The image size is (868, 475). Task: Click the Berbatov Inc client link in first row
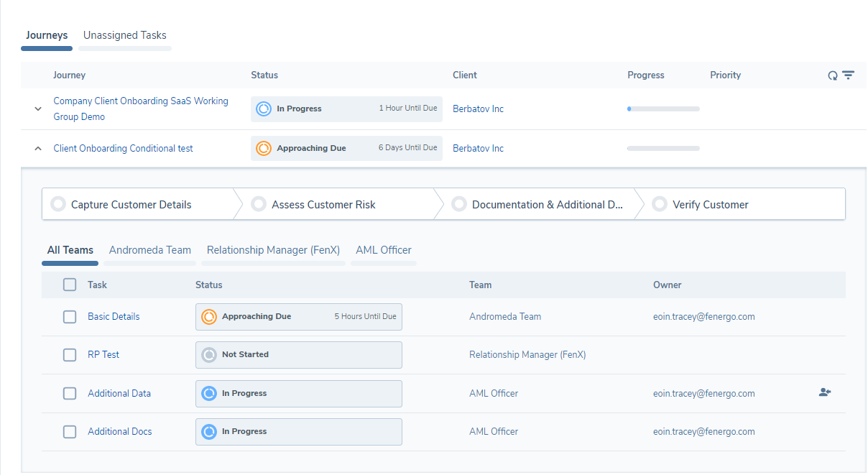pos(478,109)
